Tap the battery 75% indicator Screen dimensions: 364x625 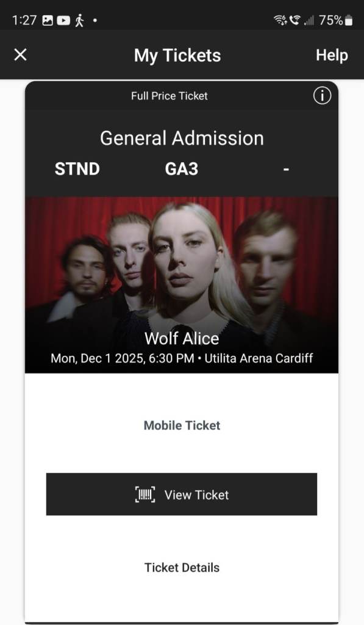[336, 20]
